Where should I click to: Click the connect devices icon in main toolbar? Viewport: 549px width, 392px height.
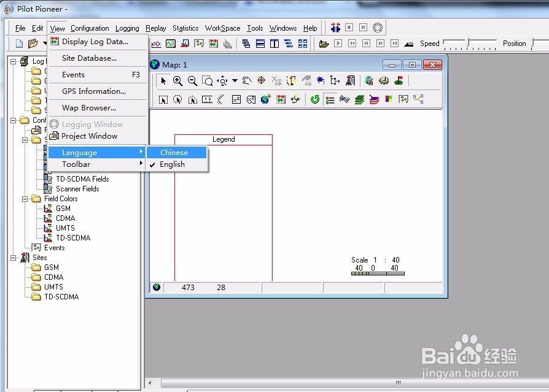click(x=335, y=27)
